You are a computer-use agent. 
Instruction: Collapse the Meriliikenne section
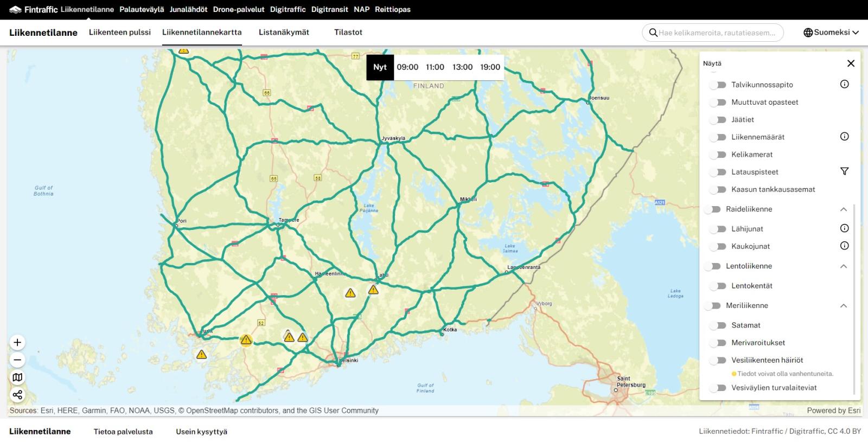tap(844, 306)
